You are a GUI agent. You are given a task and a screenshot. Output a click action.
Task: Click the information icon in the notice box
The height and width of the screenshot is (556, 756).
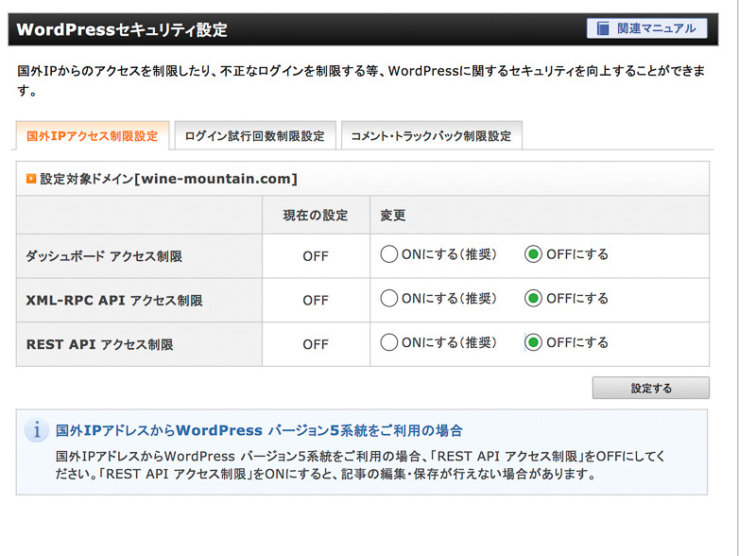pos(37,429)
